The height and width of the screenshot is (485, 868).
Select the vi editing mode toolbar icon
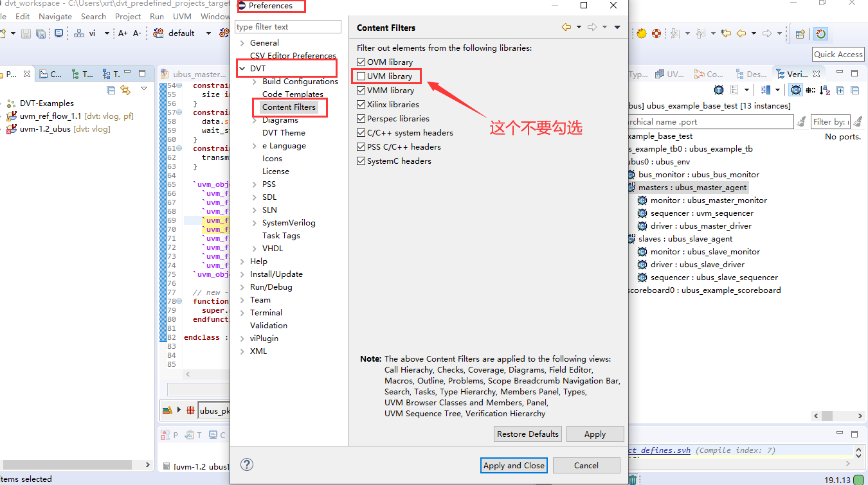92,33
